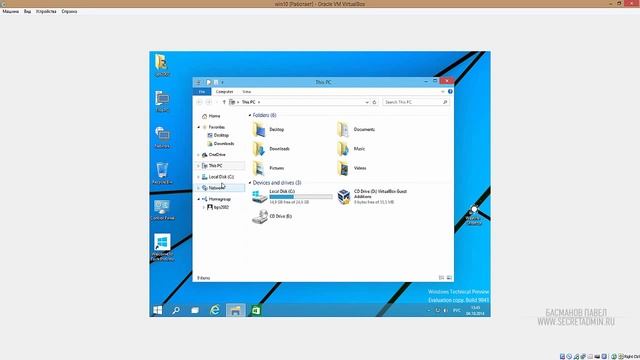Open the Customize Quick Access Toolbar dropdown
Viewport: 640px width, 360px height.
(x=222, y=82)
